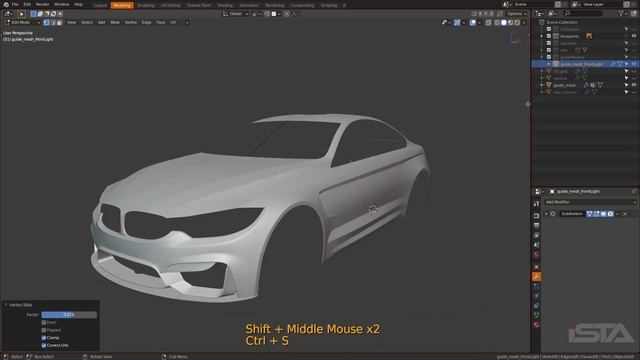Open the viewport Vertex menu

coord(131,22)
